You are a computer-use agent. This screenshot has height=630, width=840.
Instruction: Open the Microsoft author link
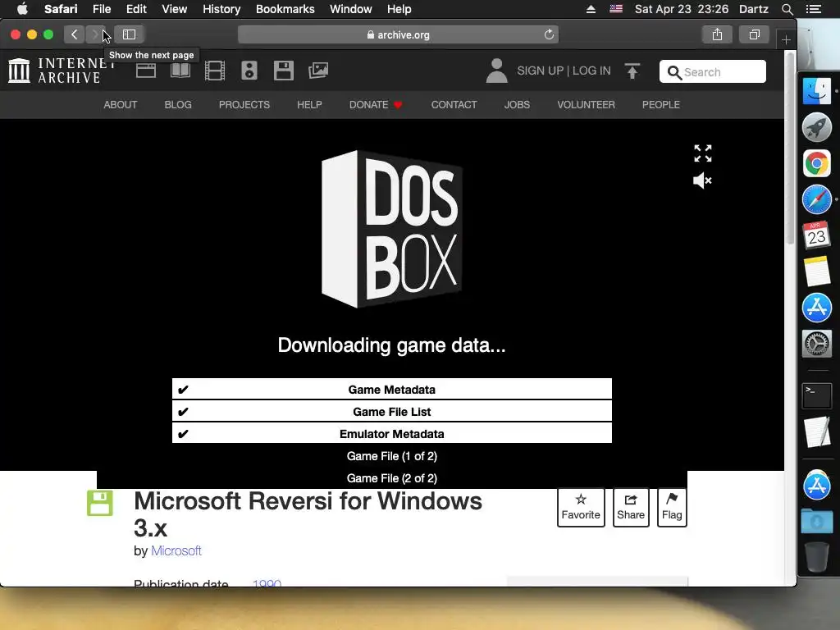[176, 550]
